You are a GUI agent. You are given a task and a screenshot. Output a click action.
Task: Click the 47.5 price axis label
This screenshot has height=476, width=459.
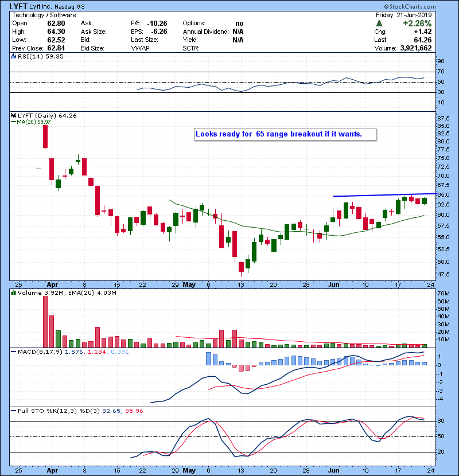tap(444, 275)
